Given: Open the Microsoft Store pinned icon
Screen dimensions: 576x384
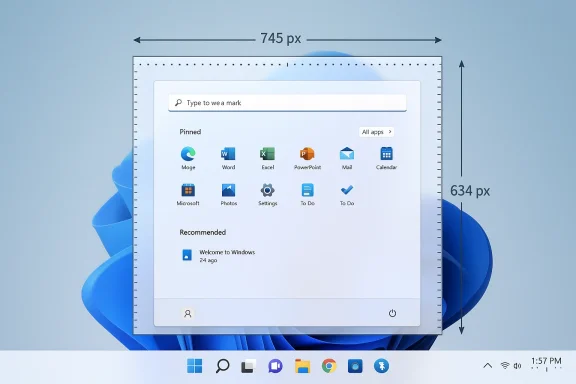Looking at the screenshot, I should point(188,190).
